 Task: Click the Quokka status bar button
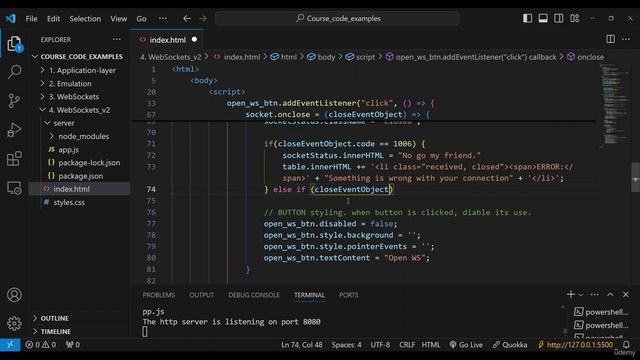(x=510, y=345)
